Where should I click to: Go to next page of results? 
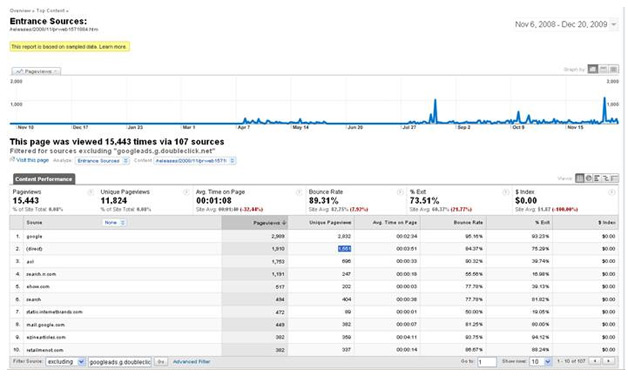tap(609, 361)
